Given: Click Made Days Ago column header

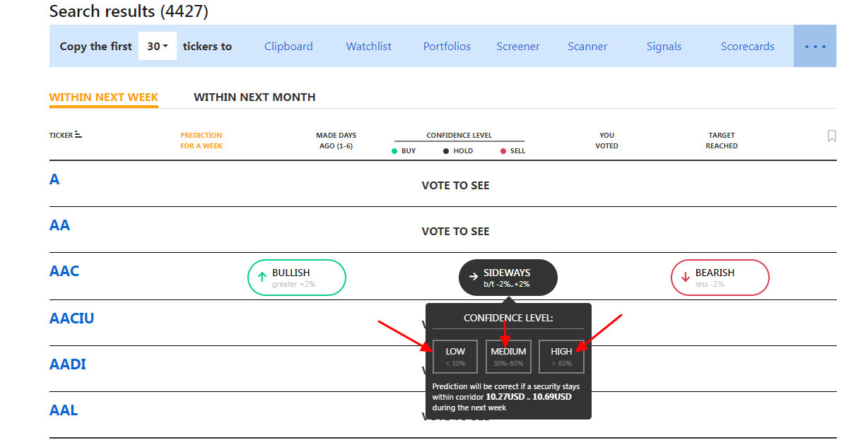Looking at the screenshot, I should tap(336, 141).
